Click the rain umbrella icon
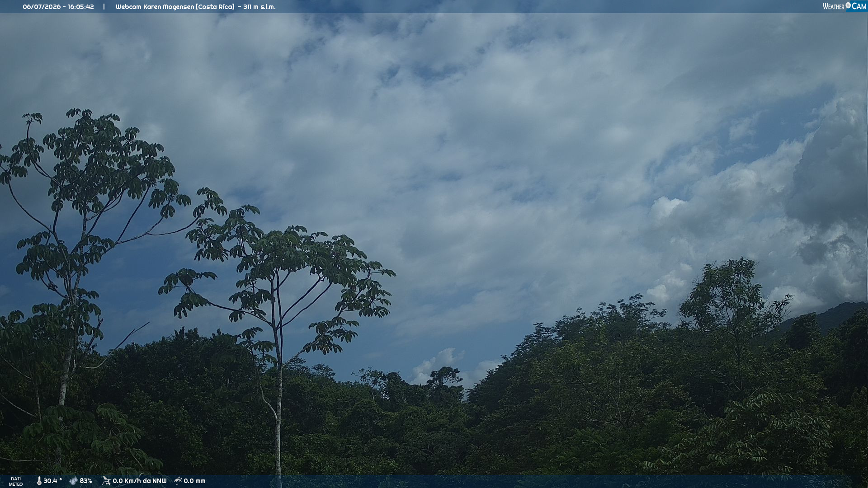 [x=178, y=481]
